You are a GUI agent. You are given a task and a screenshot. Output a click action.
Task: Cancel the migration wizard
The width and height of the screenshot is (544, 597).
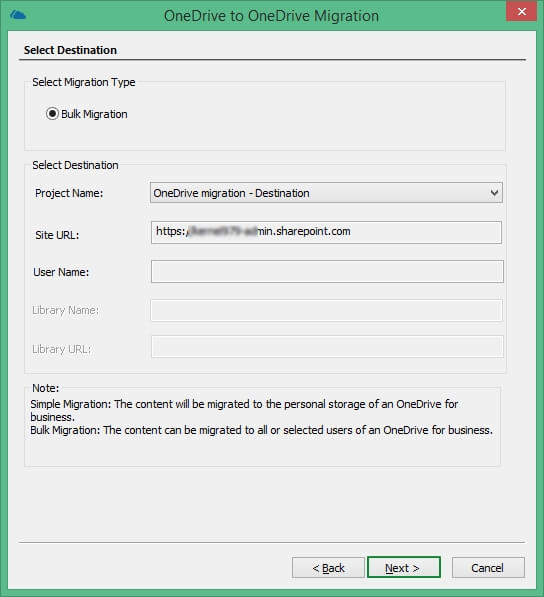[x=488, y=568]
